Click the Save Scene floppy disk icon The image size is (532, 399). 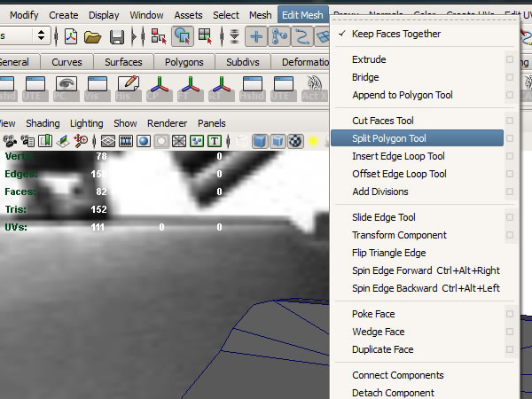tap(116, 36)
